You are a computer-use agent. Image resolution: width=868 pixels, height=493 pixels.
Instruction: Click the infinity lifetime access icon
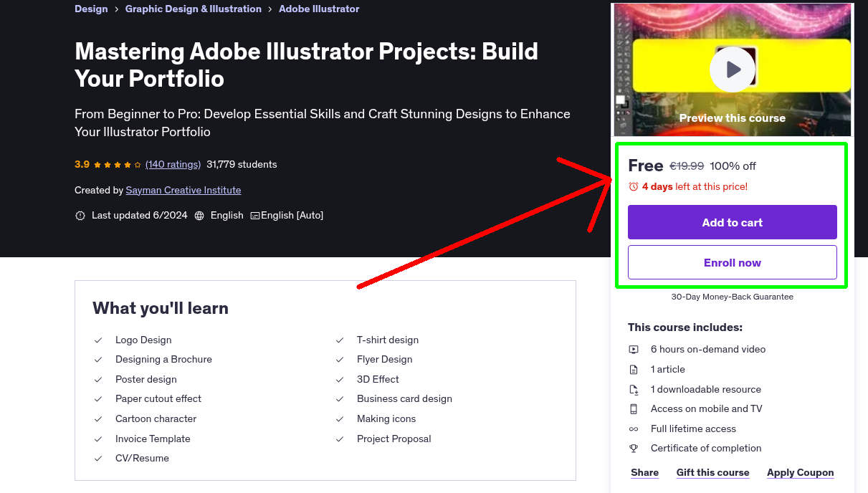[x=634, y=429]
